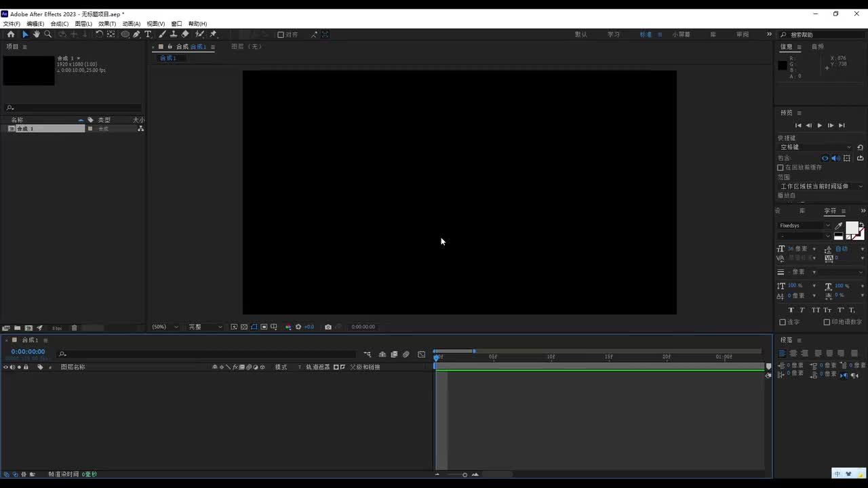Delete selected project item with trash icon

75,328
